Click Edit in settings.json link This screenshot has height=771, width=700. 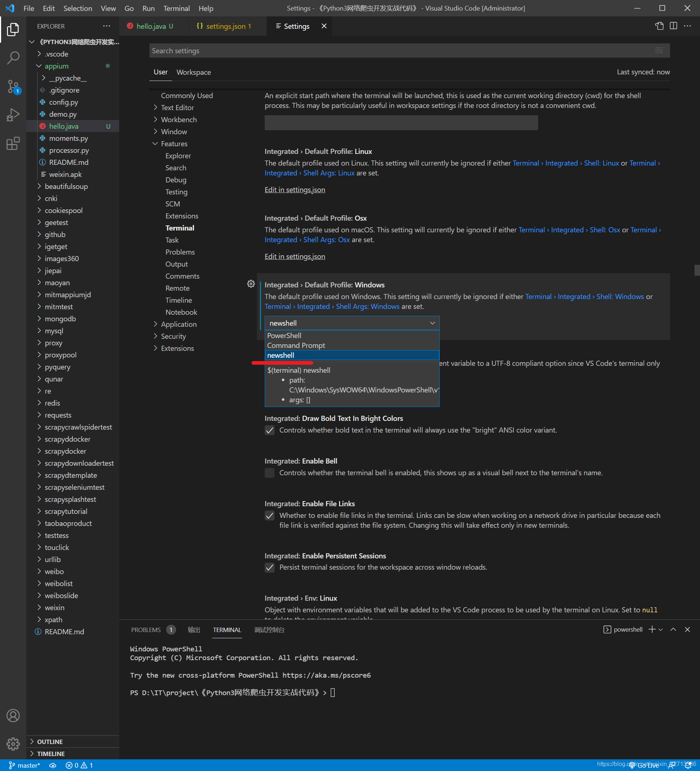pyautogui.click(x=294, y=189)
